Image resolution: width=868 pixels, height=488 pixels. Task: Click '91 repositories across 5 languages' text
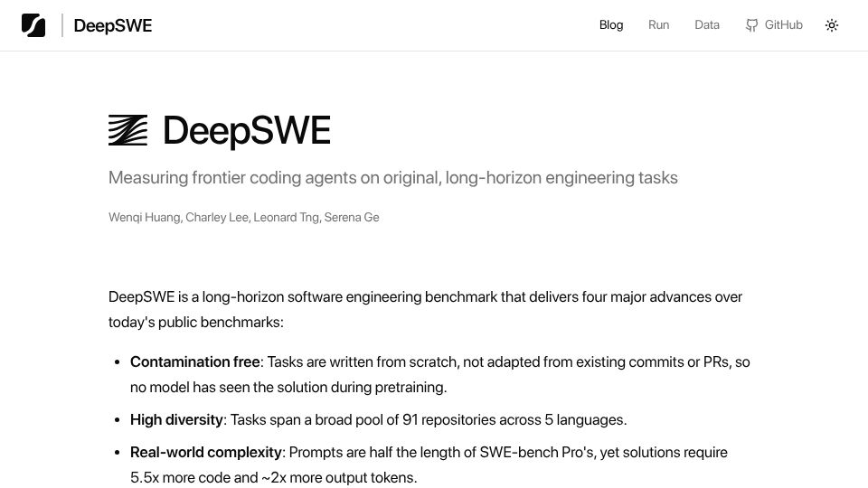click(x=514, y=420)
